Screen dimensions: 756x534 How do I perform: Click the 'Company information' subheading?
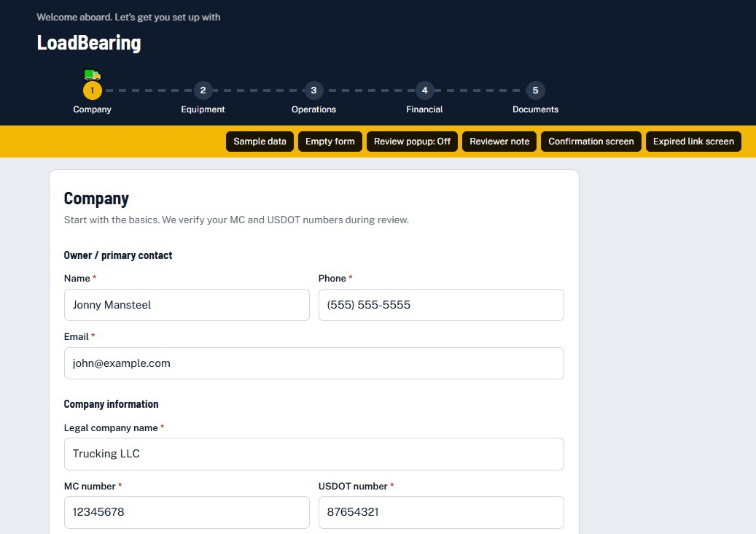coord(111,404)
